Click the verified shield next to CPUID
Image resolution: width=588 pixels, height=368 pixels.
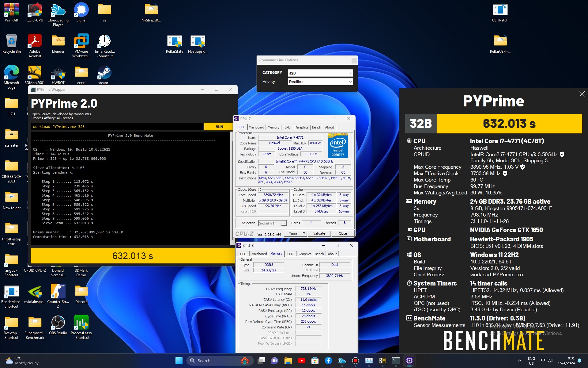562,154
